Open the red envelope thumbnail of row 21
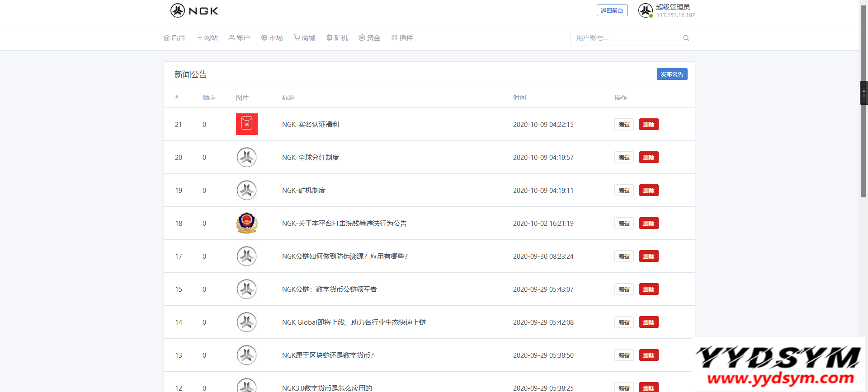 coord(247,124)
